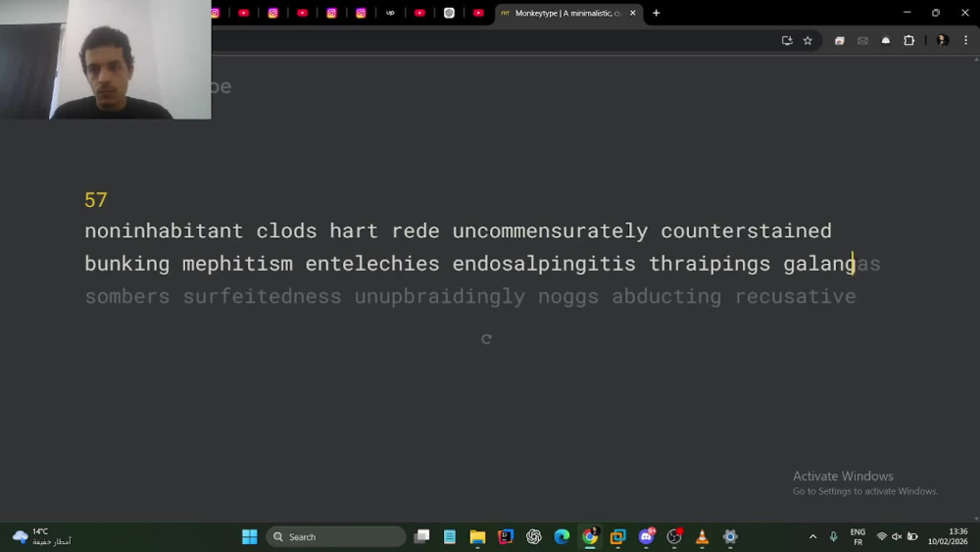Open Task View from the taskbar

tap(421, 536)
